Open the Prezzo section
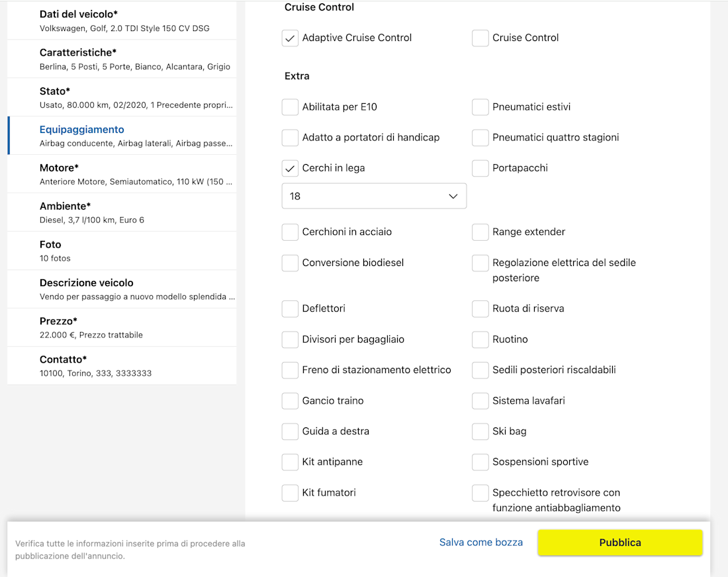The height and width of the screenshot is (577, 728). point(122,328)
